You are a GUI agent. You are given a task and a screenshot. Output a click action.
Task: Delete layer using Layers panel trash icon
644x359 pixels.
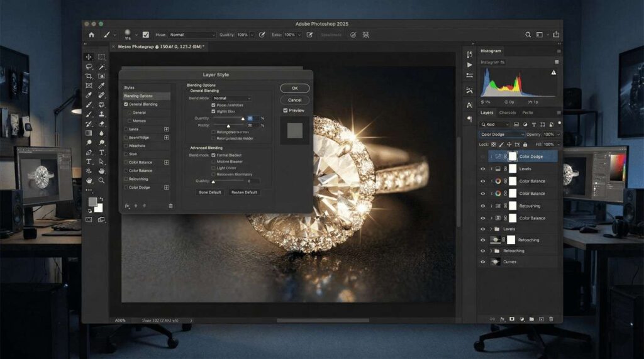point(551,319)
